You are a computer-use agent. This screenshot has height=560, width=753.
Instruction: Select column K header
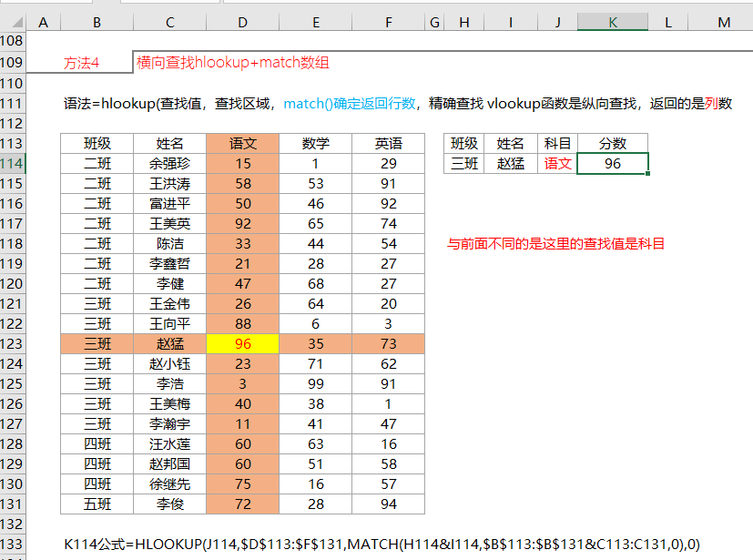(x=613, y=23)
